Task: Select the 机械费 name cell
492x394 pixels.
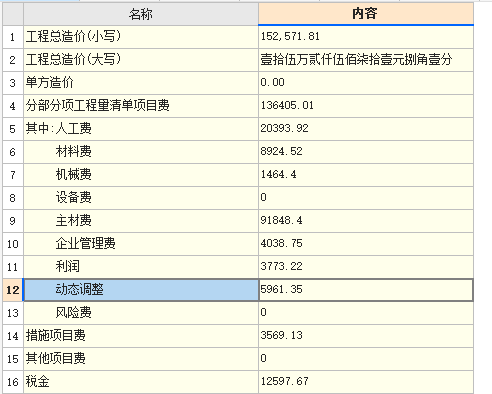Action: pyautogui.click(x=141, y=175)
